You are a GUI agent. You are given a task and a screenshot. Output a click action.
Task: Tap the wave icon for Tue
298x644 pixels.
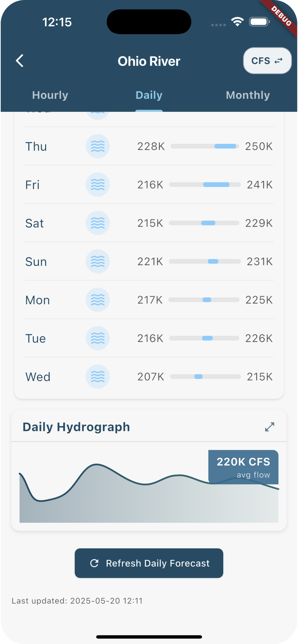98,338
